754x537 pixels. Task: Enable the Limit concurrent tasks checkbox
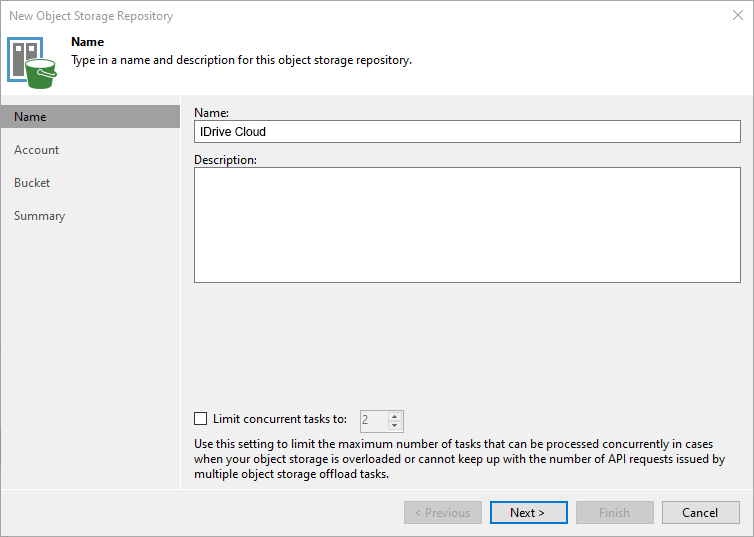(x=201, y=419)
